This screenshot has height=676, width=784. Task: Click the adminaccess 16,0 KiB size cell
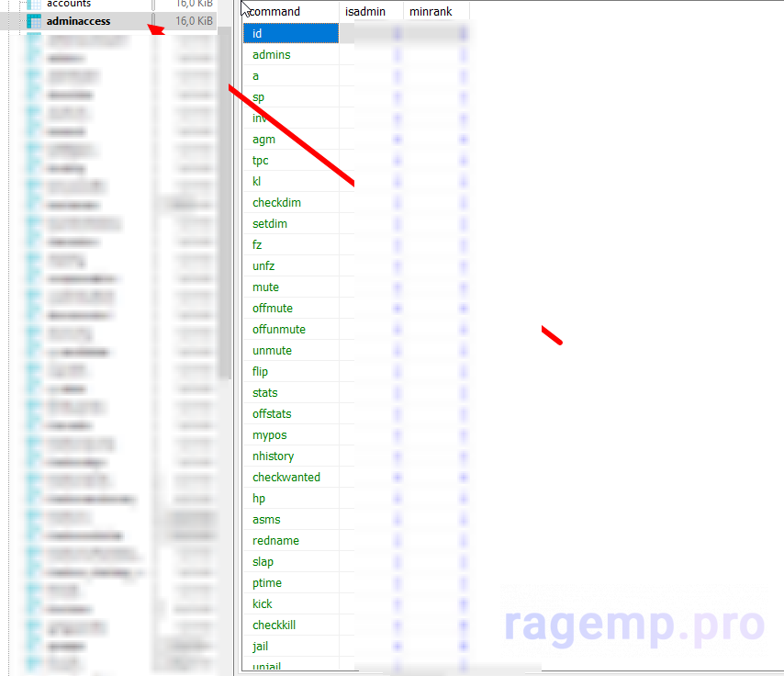tap(194, 21)
